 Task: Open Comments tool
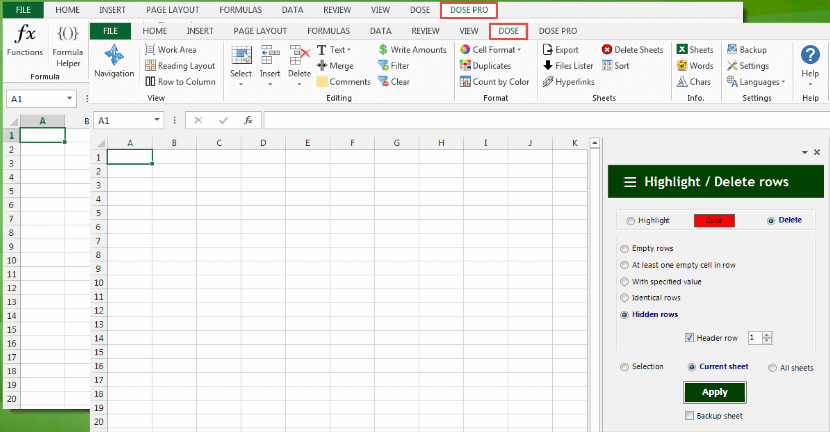coord(344,82)
